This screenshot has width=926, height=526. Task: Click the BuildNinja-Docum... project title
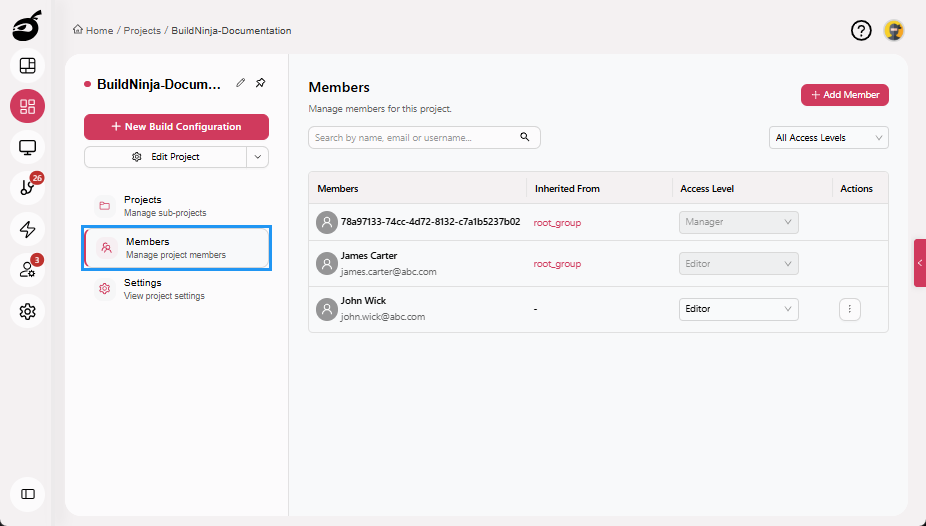(x=159, y=84)
